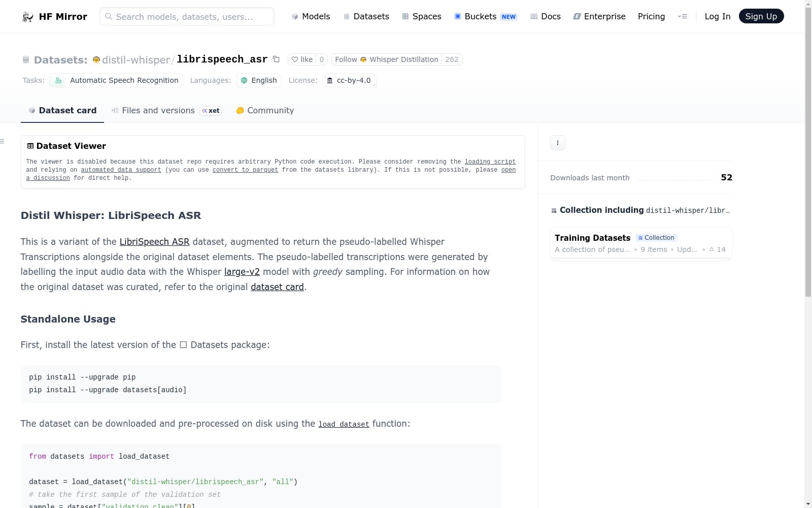Click the like count showing 0
The height and width of the screenshot is (508, 812).
pos(321,59)
